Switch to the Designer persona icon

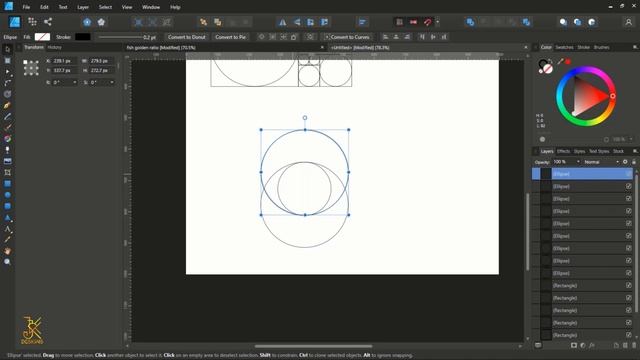click(x=15, y=22)
